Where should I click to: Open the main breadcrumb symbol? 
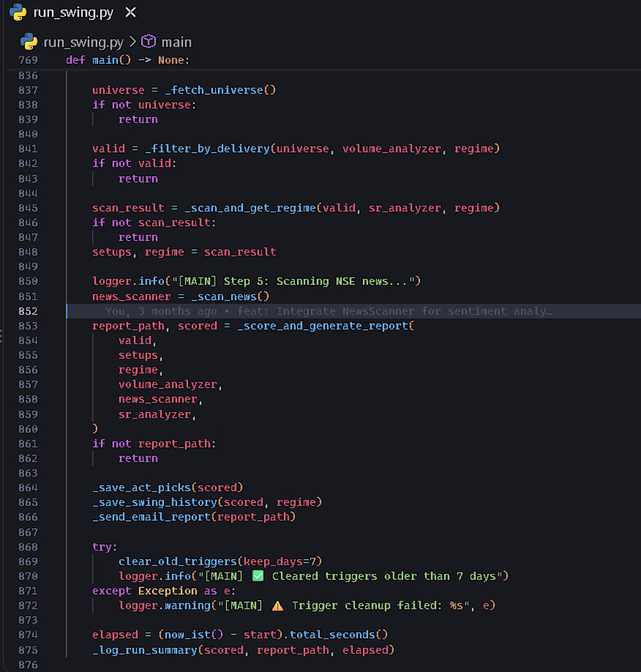pyautogui.click(x=177, y=42)
